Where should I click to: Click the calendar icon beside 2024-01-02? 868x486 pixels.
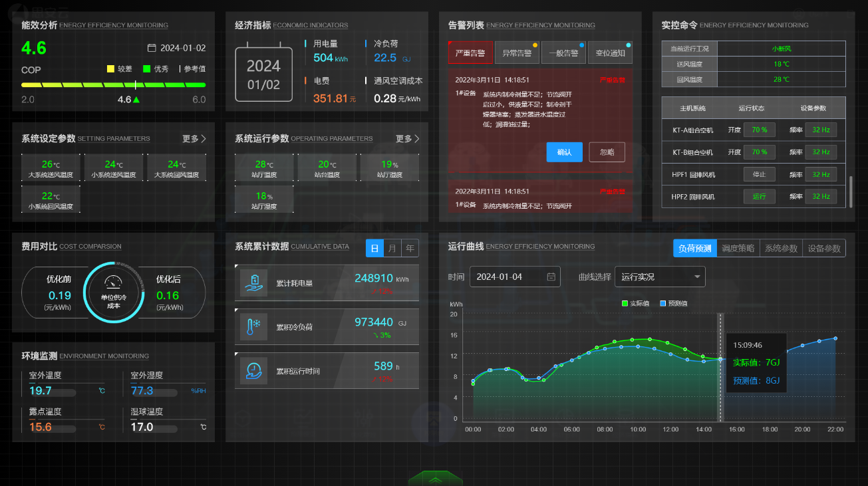coord(152,48)
